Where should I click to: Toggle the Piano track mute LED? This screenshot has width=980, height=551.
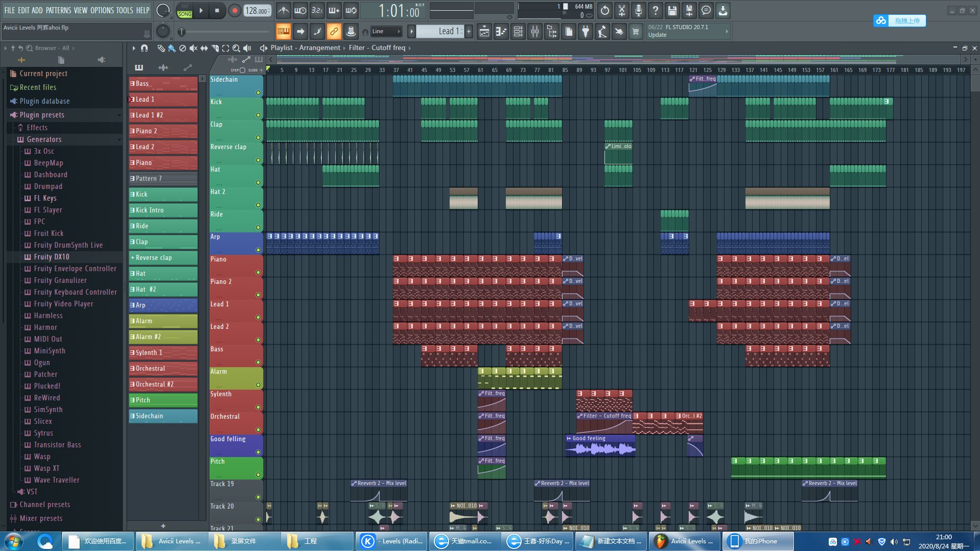point(258,273)
